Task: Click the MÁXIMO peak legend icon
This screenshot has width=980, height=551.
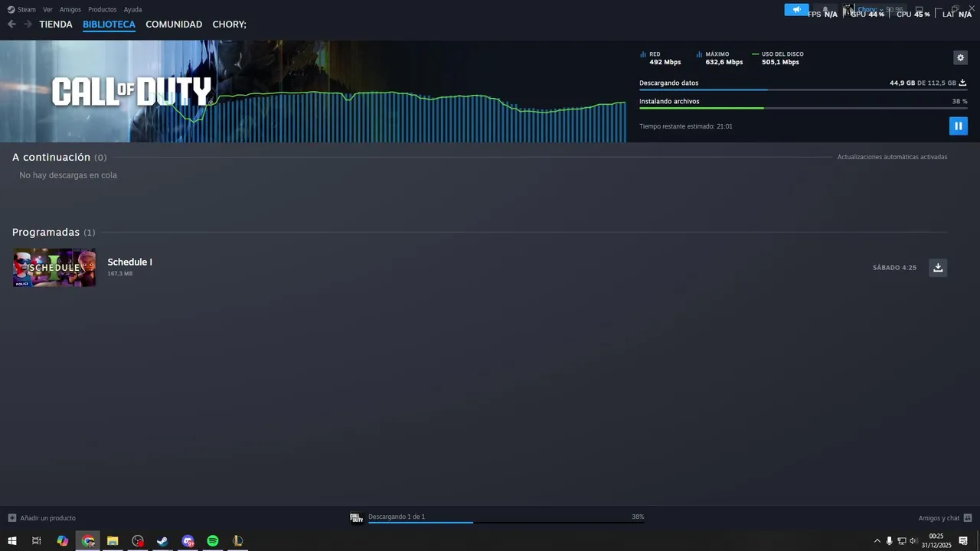Action: [699, 54]
